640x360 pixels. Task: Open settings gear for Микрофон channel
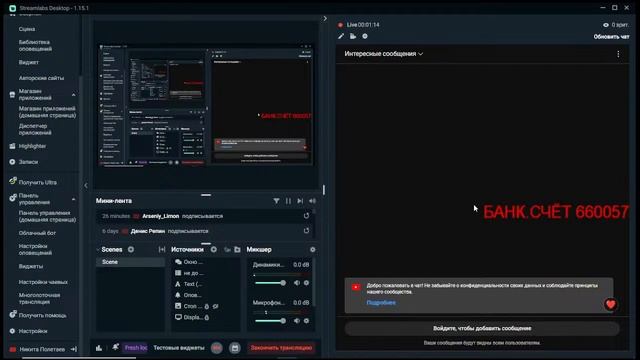[x=307, y=321]
